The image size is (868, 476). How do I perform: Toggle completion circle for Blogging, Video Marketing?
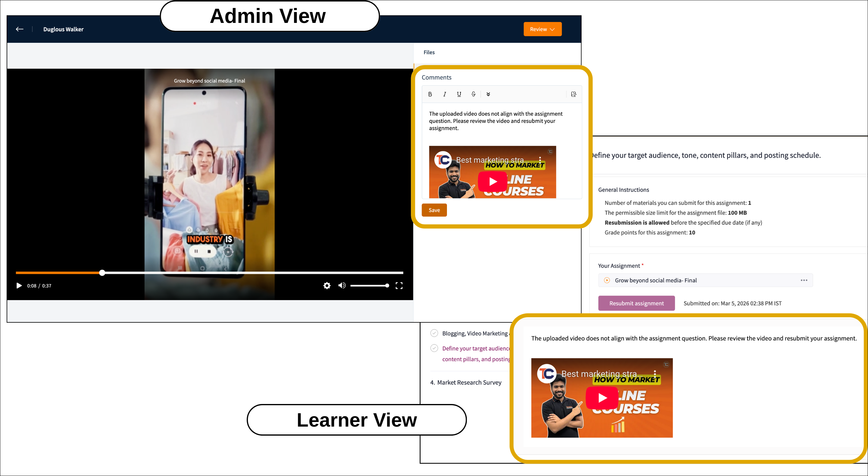coord(434,333)
